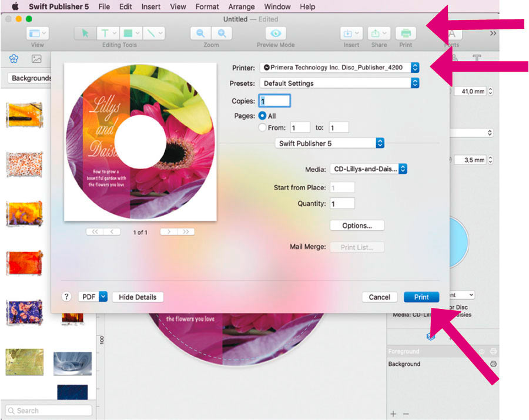Open the PDF dropdown menu

click(x=93, y=297)
